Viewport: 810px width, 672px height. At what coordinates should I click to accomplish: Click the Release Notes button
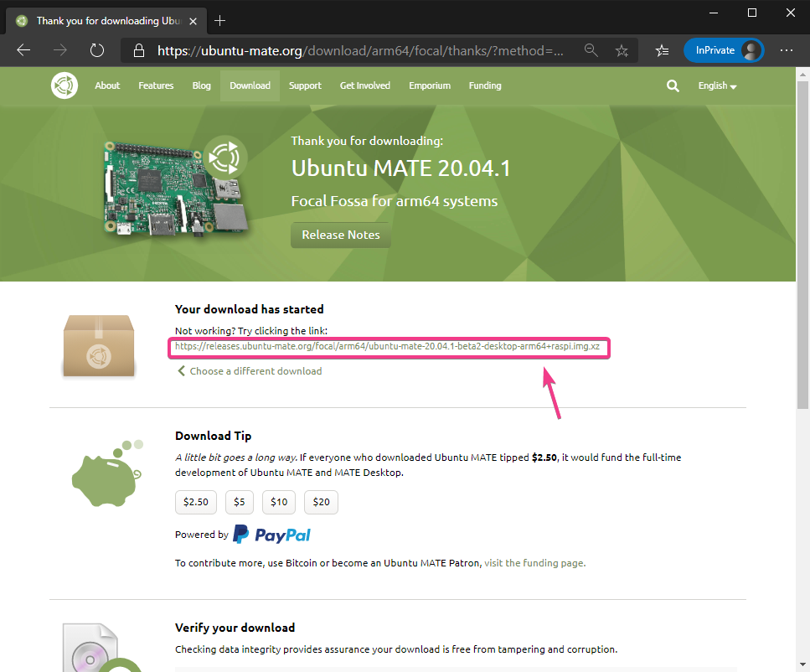coord(341,235)
